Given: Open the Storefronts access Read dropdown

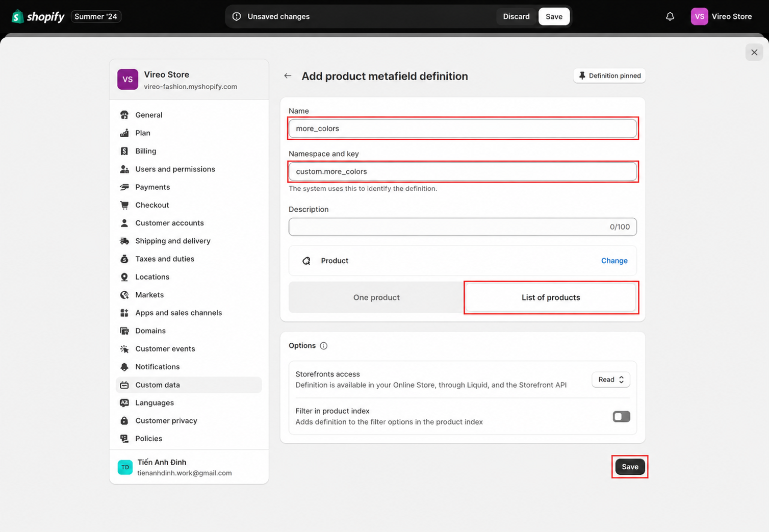Looking at the screenshot, I should (611, 379).
